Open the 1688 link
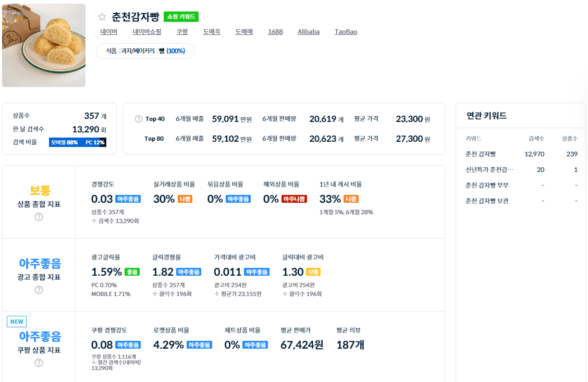 275,32
